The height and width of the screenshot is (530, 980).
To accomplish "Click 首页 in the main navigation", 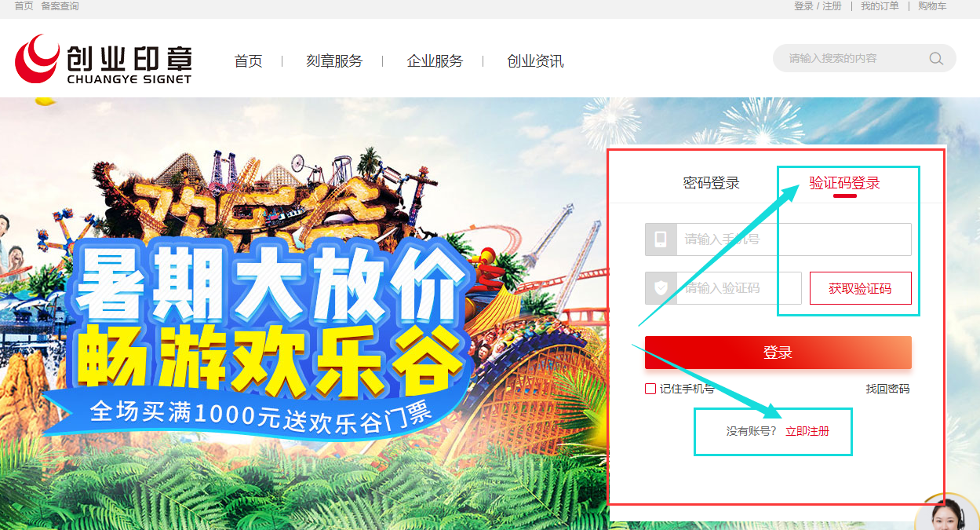I will click(248, 61).
